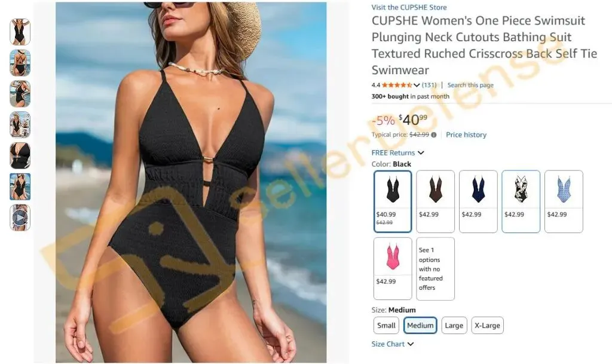Select the Small size option
612x364 pixels.
click(x=386, y=325)
